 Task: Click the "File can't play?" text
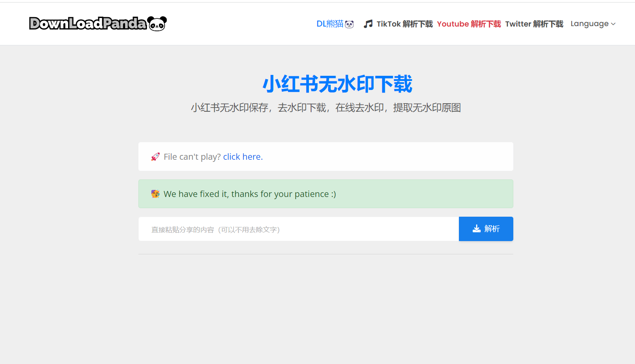[192, 157]
